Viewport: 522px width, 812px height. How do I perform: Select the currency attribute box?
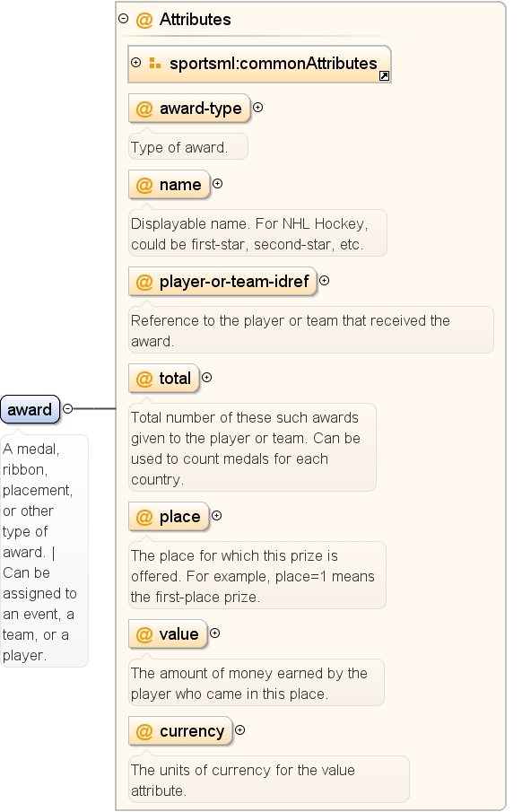[180, 730]
